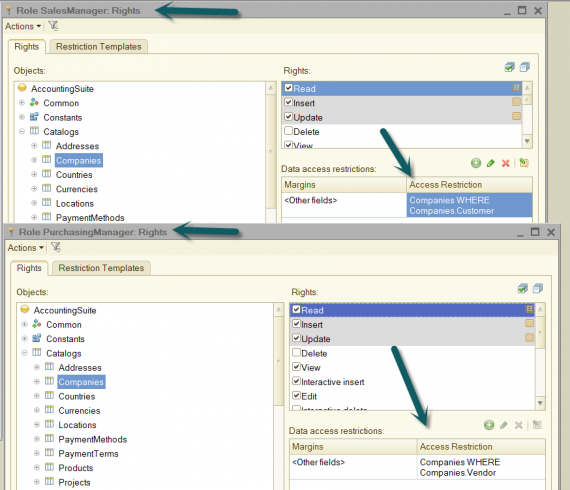Expand Addresses node in SalesManager tree
Image resolution: width=570 pixels, height=490 pixels.
tap(34, 146)
